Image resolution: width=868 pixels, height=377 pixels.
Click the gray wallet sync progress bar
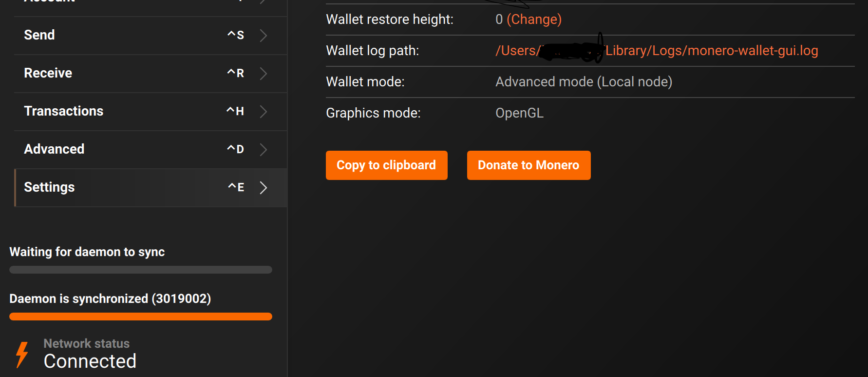point(140,270)
